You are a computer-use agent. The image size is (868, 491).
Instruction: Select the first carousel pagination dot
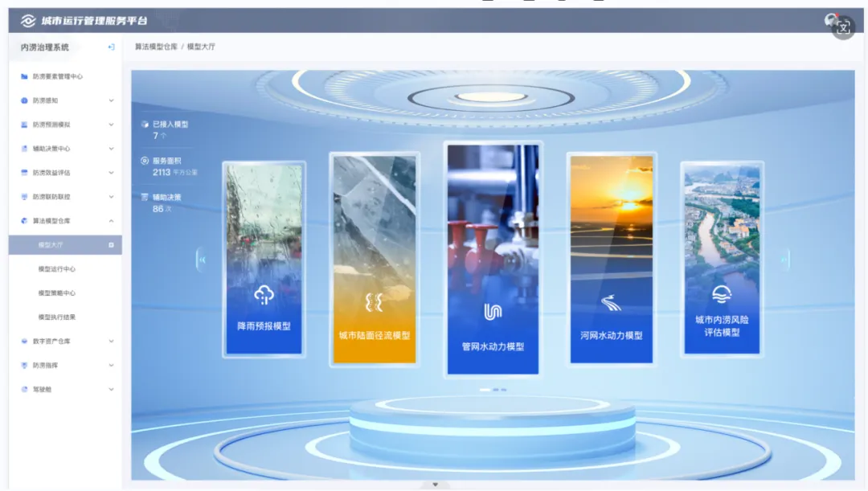pos(485,390)
